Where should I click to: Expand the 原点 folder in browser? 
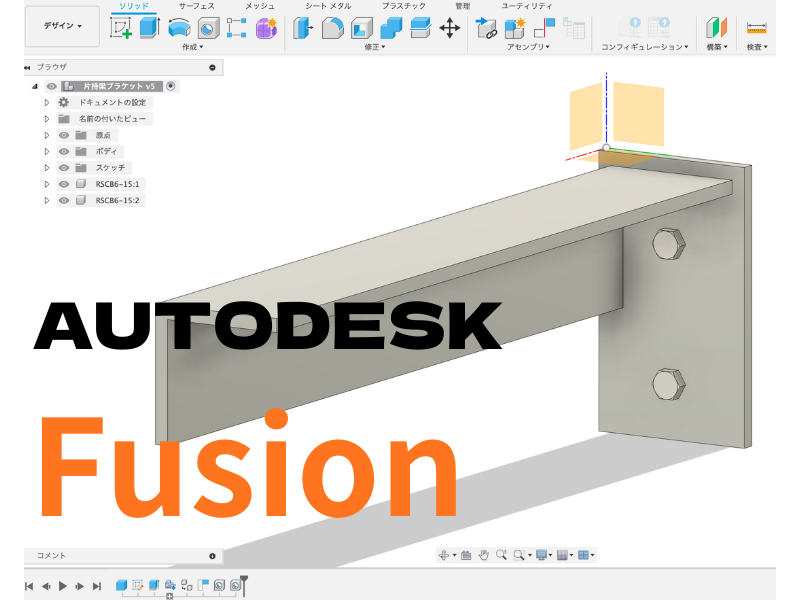(47, 135)
